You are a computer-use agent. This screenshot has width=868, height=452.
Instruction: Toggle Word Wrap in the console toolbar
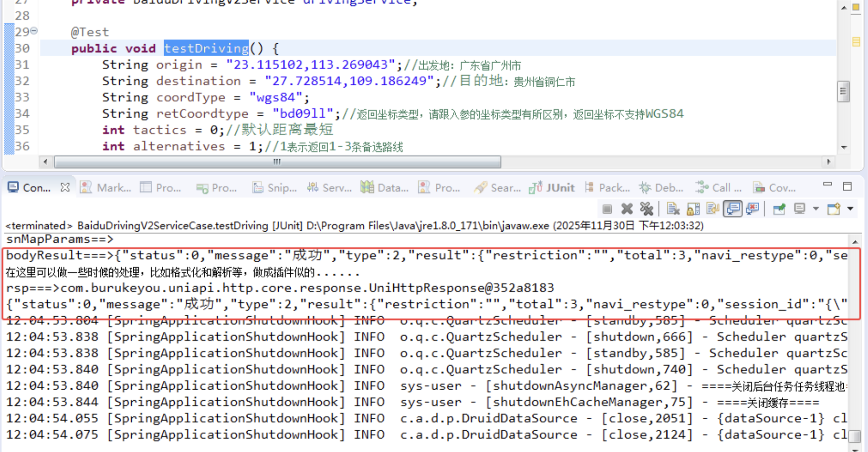click(713, 209)
